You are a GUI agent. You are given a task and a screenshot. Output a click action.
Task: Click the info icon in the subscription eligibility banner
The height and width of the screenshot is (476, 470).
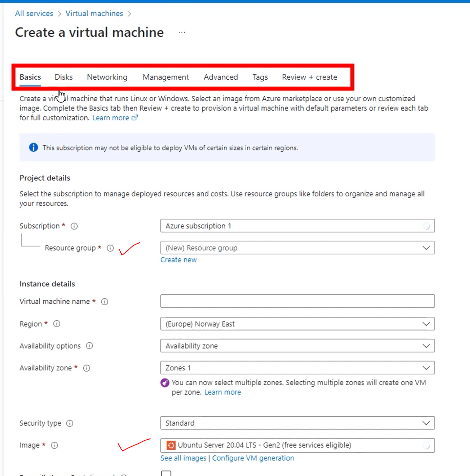pos(33,148)
